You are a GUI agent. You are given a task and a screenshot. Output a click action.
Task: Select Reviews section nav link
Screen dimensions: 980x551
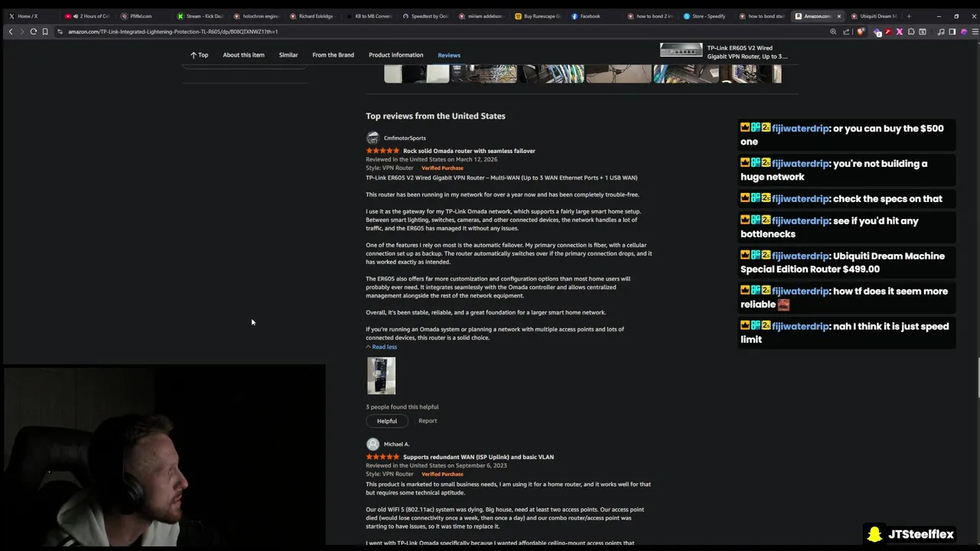tap(449, 55)
